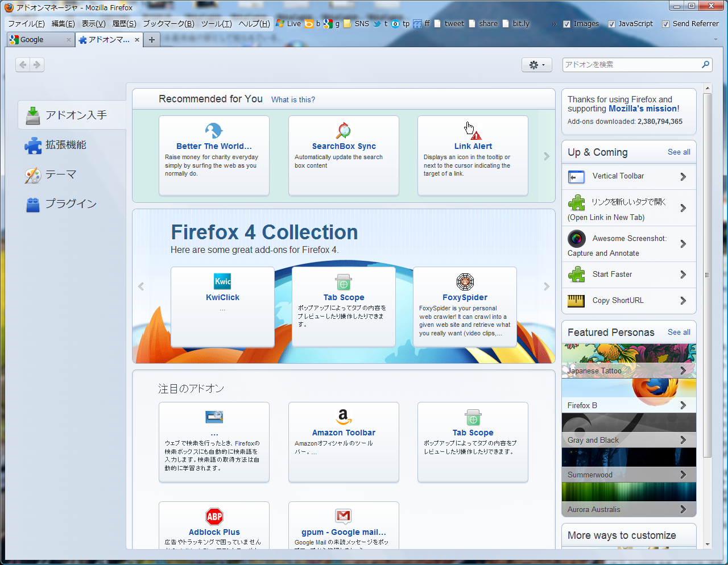Screen dimensions: 728x565
Task: Select the アドオン入手 sidebar category
Action: (72, 115)
